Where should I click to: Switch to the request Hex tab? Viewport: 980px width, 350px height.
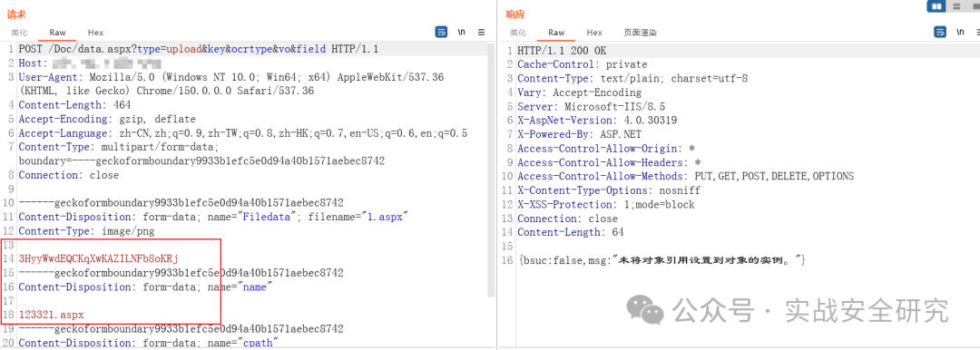95,33
